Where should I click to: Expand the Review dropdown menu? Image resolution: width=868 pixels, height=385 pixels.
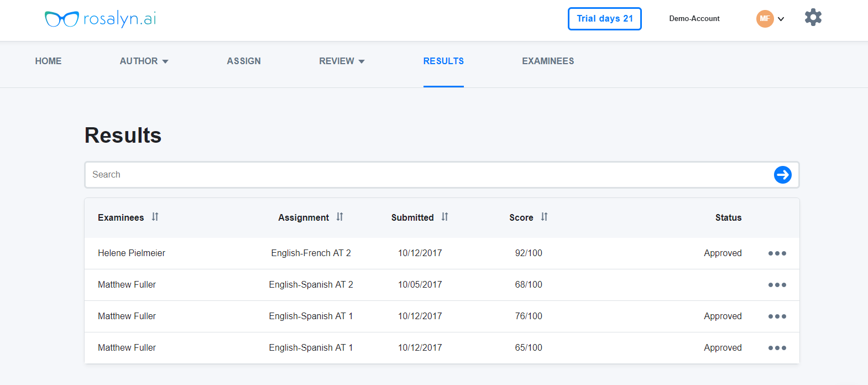point(342,61)
